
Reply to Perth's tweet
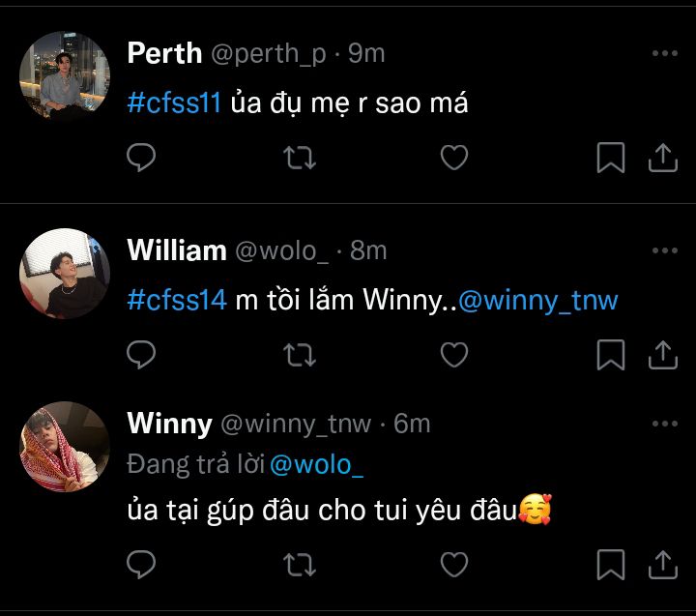click(x=141, y=158)
